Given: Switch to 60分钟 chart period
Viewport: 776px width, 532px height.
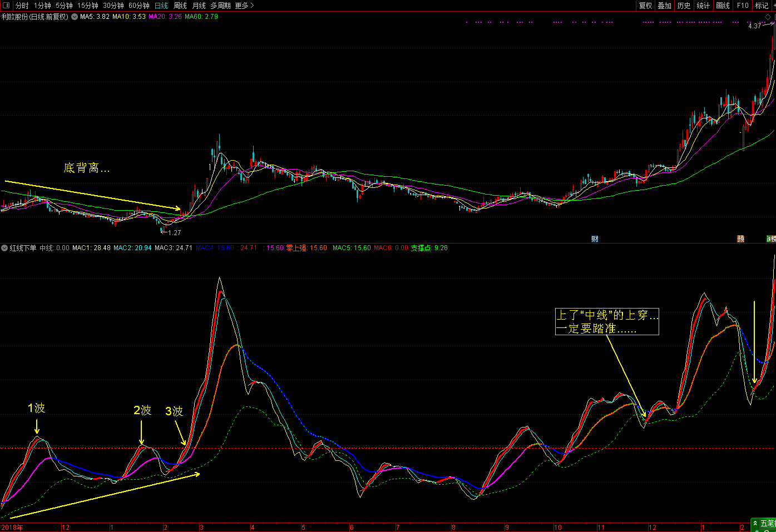Looking at the screenshot, I should pos(139,6).
